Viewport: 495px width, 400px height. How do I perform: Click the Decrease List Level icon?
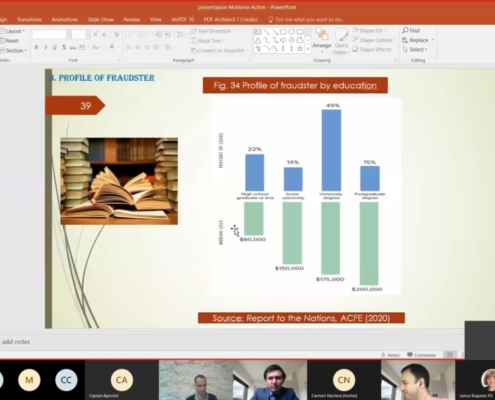(x=158, y=34)
